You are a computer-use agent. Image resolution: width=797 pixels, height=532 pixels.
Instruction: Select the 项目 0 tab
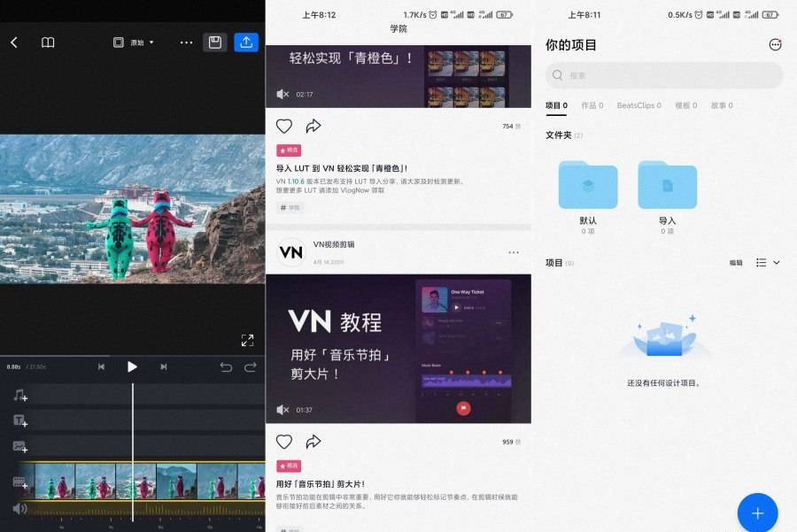(556, 105)
